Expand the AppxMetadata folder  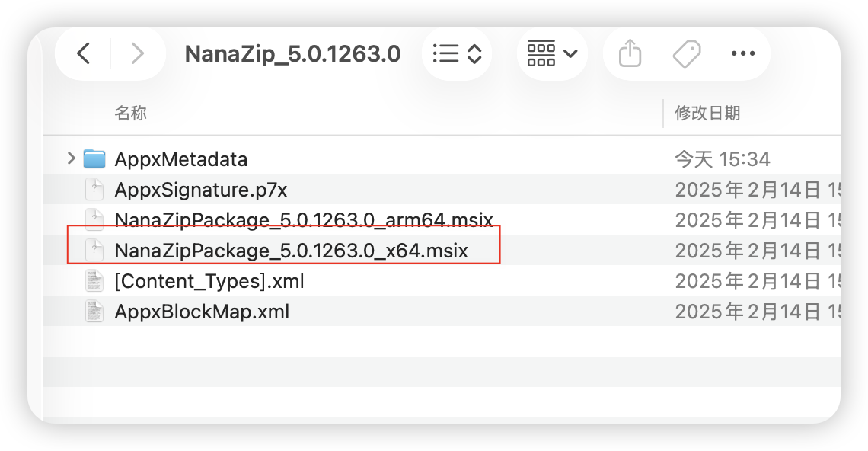(x=69, y=158)
